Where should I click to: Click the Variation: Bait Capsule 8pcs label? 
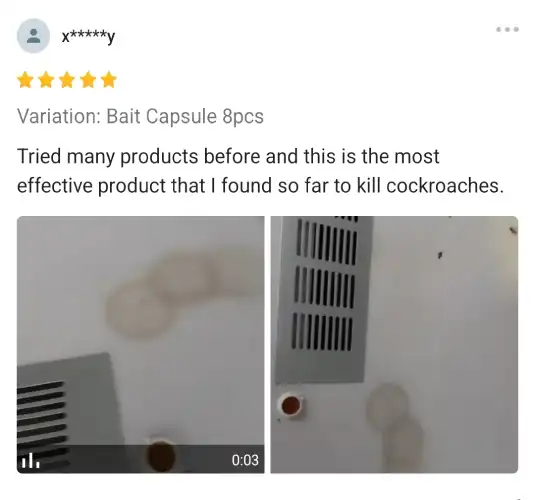pos(140,116)
